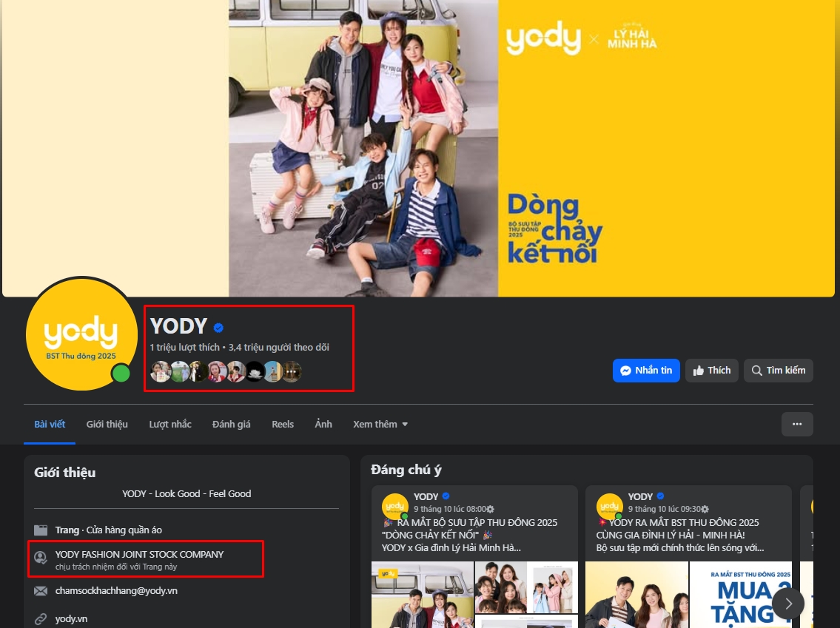The image size is (840, 628).
Task: Click the email envelope icon in intro
Action: click(41, 591)
